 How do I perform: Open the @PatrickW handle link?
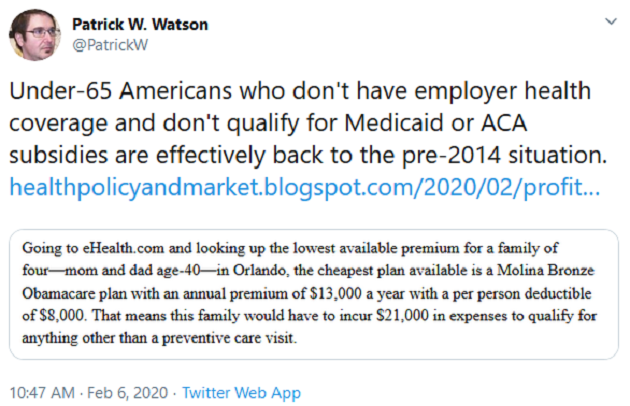click(110, 45)
